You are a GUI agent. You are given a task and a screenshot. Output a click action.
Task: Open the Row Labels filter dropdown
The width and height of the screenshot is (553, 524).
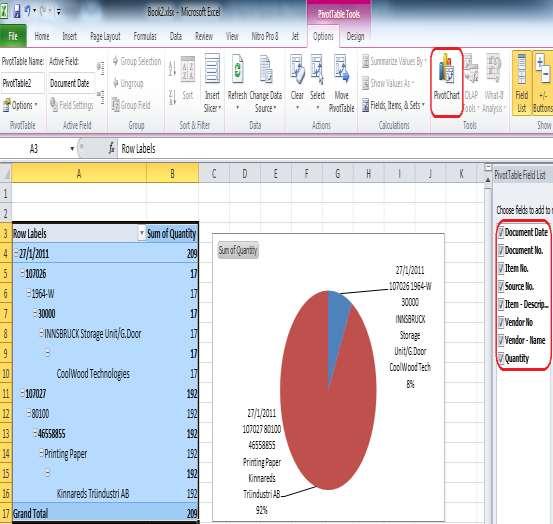pos(141,233)
